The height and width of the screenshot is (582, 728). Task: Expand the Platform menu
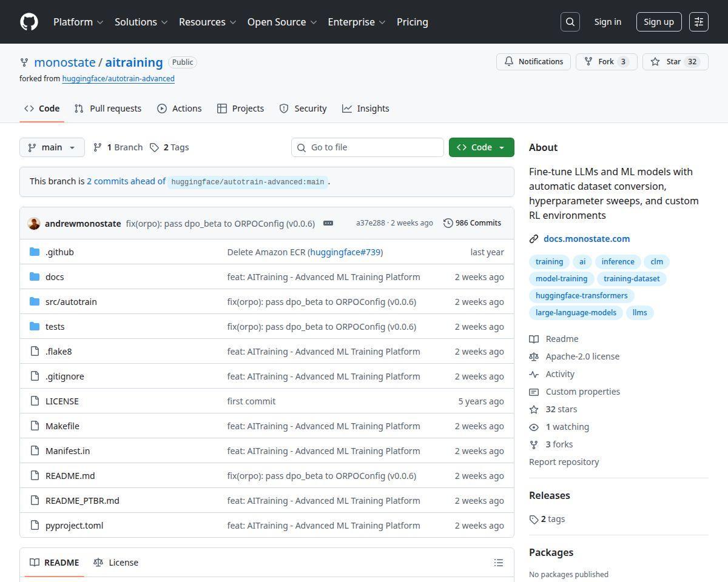point(78,22)
